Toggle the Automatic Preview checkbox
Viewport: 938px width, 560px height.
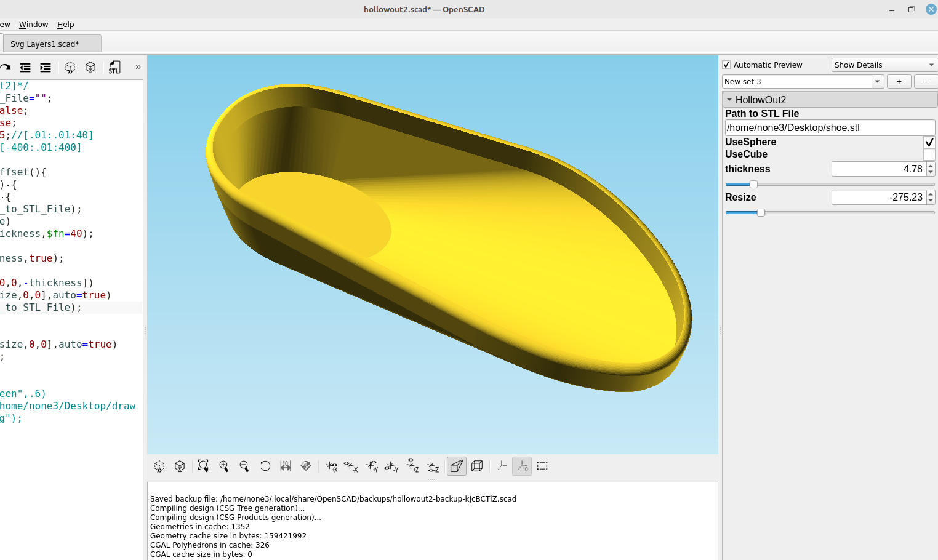pos(726,65)
